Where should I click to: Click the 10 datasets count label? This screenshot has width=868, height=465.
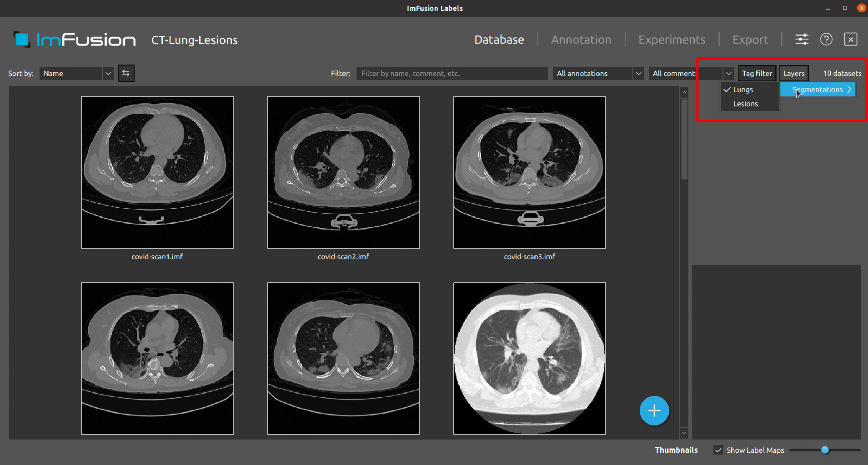(842, 73)
